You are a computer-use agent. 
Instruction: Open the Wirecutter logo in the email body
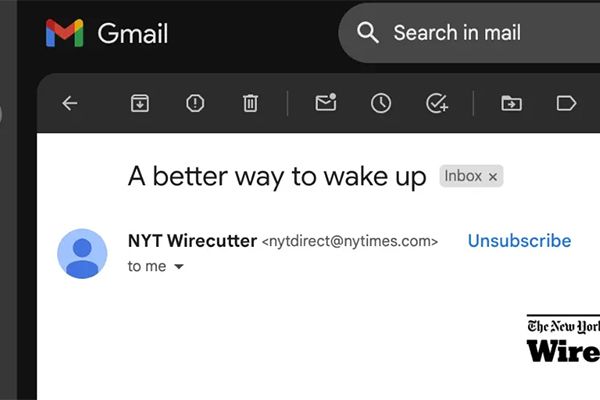click(563, 339)
